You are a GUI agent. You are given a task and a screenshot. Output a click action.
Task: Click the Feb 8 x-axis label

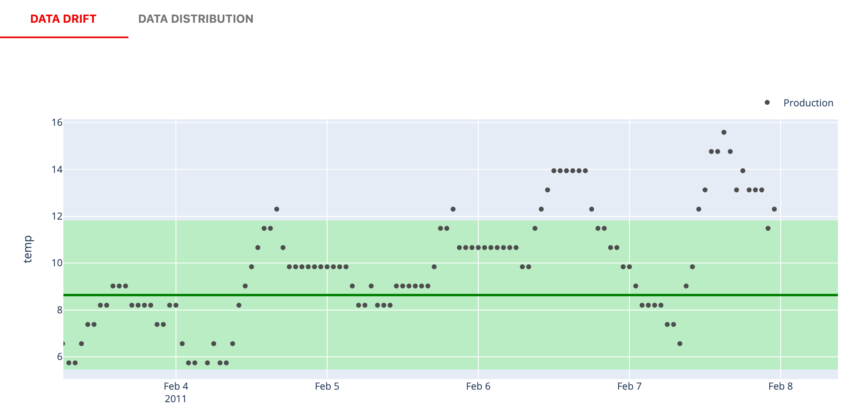pos(781,386)
